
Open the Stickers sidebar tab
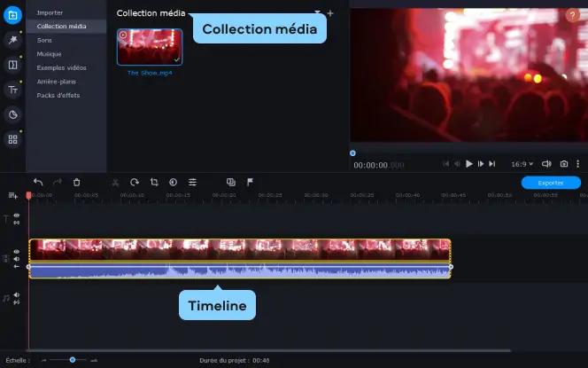[12, 114]
